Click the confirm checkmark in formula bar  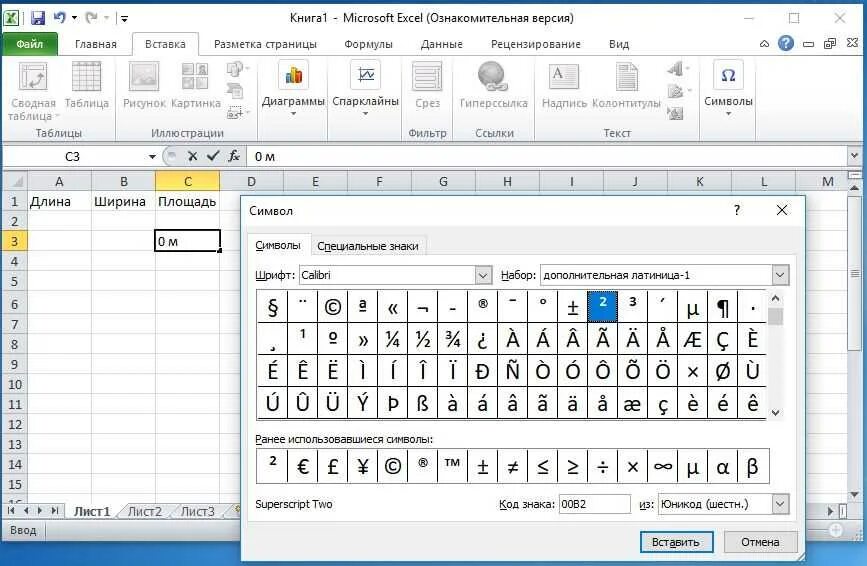[213, 156]
